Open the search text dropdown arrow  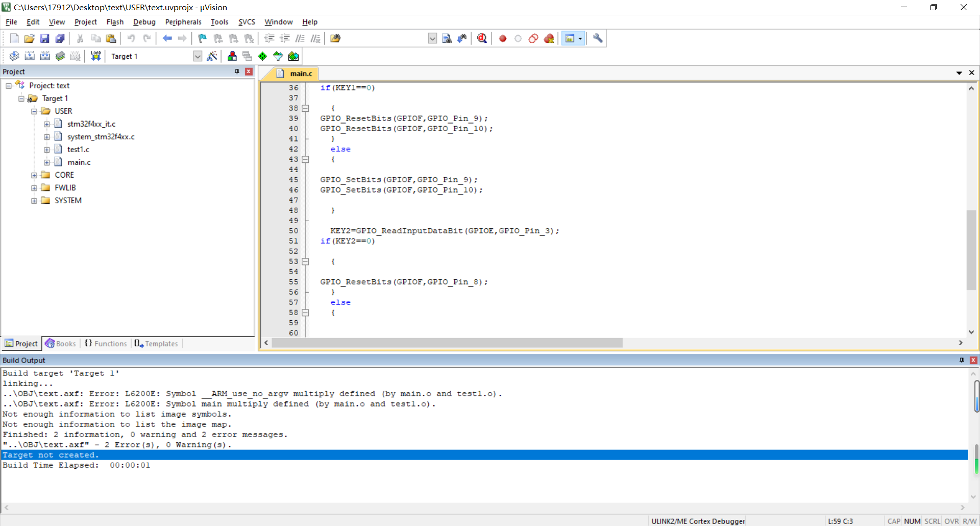pos(432,38)
